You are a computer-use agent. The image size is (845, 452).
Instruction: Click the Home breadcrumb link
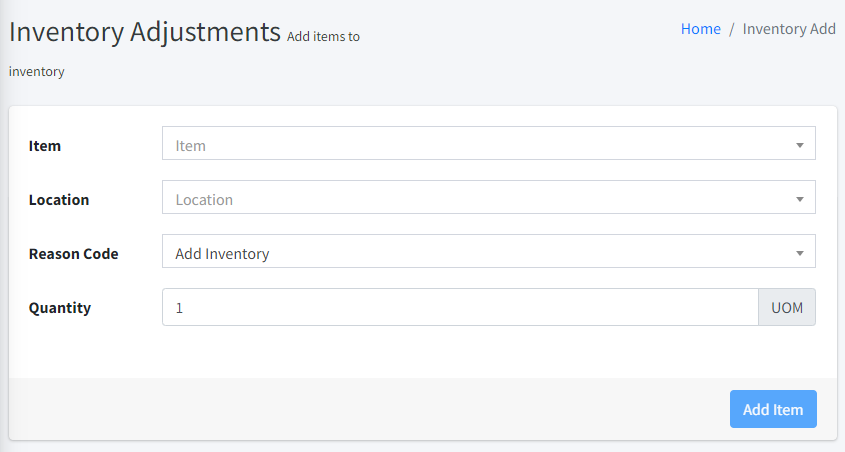coord(700,29)
